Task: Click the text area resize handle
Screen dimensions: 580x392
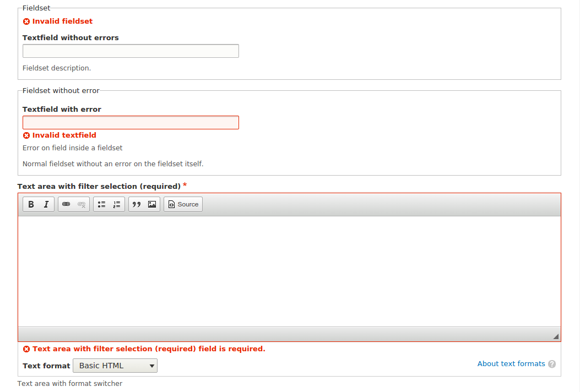Action: tap(555, 335)
